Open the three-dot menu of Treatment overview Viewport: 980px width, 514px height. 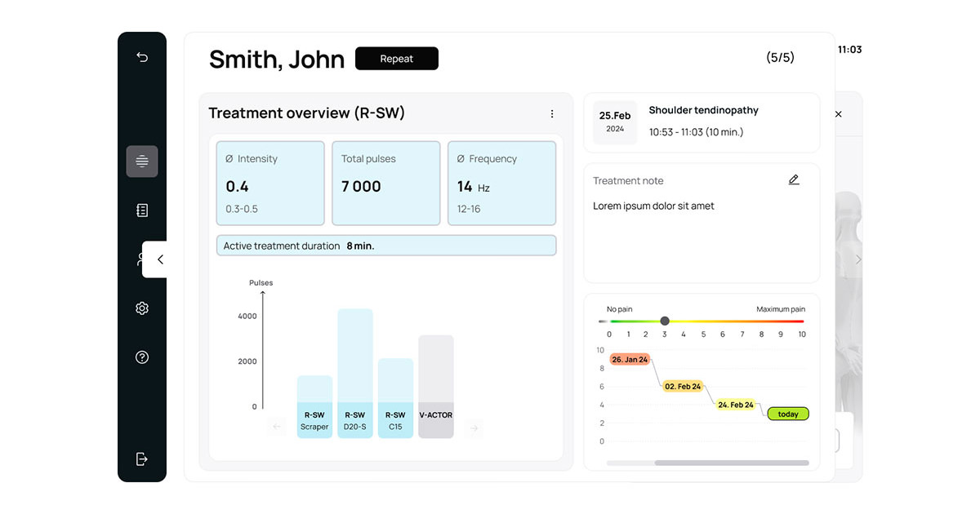coord(552,113)
